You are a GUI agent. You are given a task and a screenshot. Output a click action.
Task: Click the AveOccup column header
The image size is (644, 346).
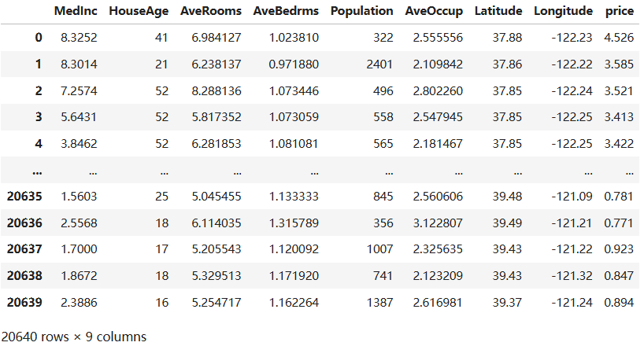[432, 12]
